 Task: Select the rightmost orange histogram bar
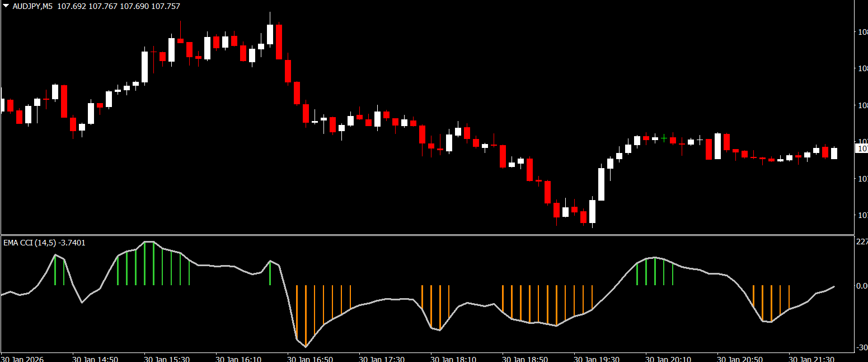tap(789, 297)
